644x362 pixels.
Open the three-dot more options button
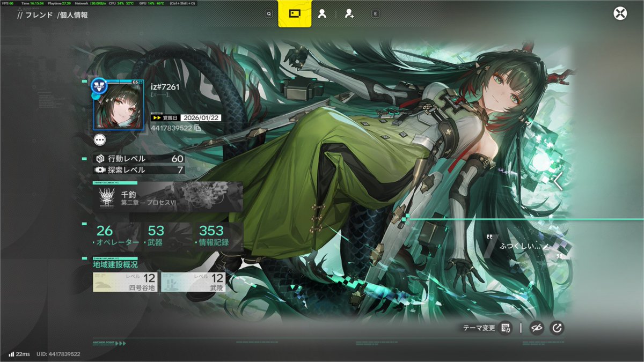click(100, 139)
